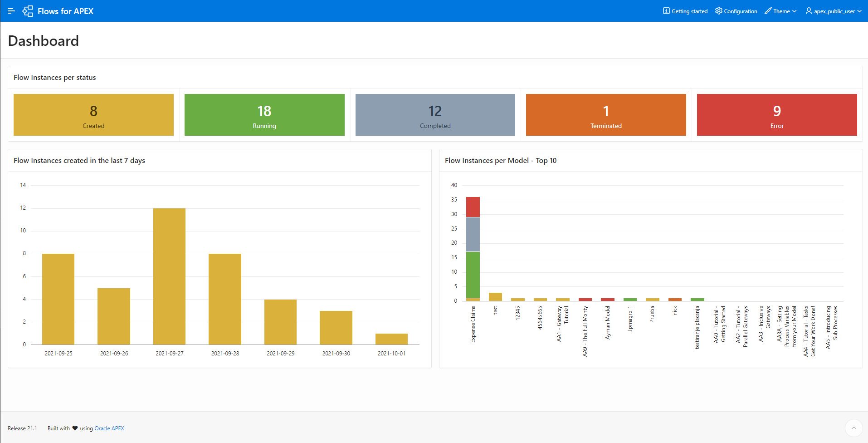This screenshot has width=868, height=443.
Task: Click the Theme paintbrush icon
Action: [768, 11]
